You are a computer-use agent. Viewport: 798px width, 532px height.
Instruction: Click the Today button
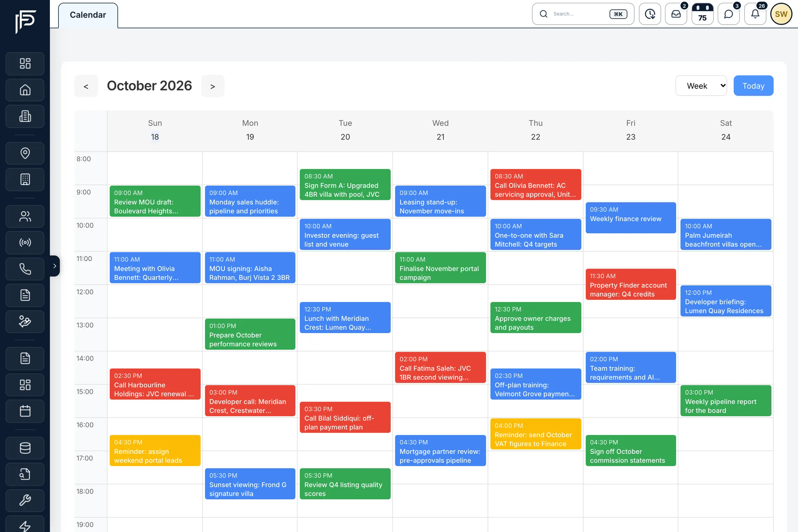[x=753, y=86]
